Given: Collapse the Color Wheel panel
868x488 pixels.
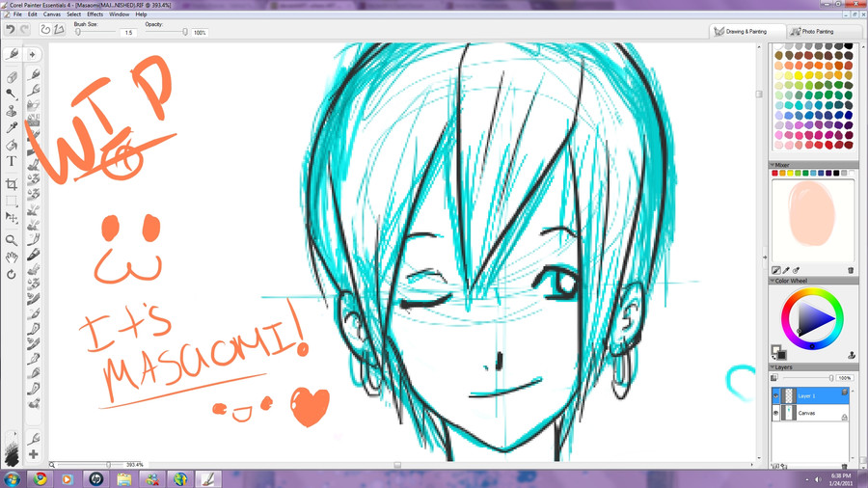Looking at the screenshot, I should 773,281.
